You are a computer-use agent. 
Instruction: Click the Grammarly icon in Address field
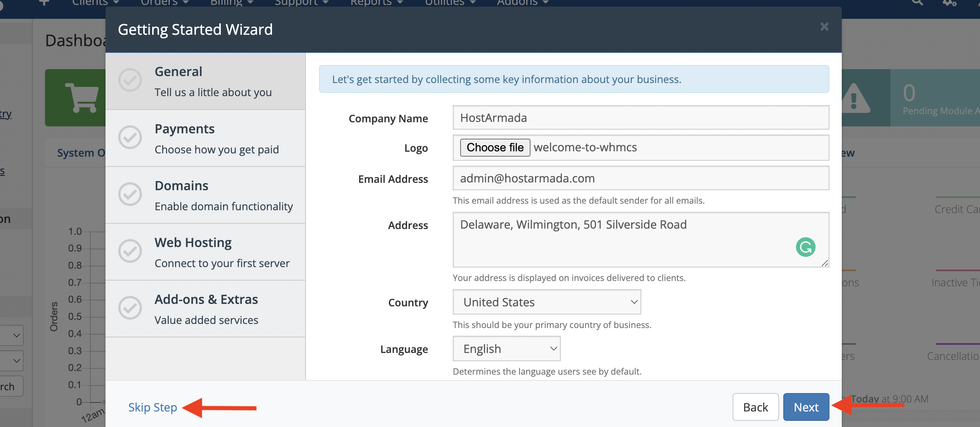point(805,247)
